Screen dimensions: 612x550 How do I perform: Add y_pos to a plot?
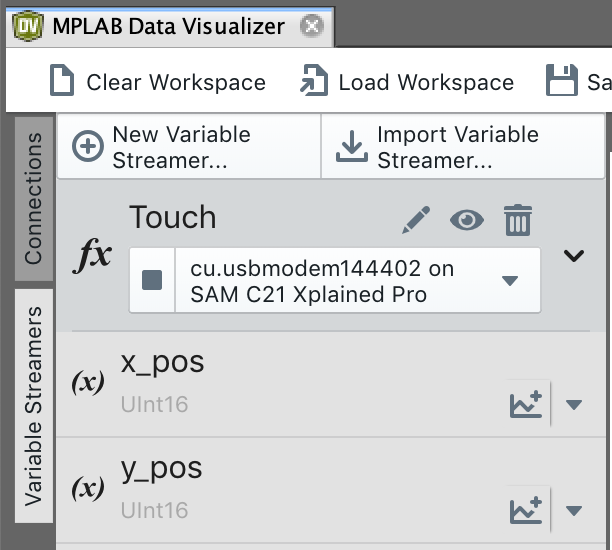click(526, 510)
